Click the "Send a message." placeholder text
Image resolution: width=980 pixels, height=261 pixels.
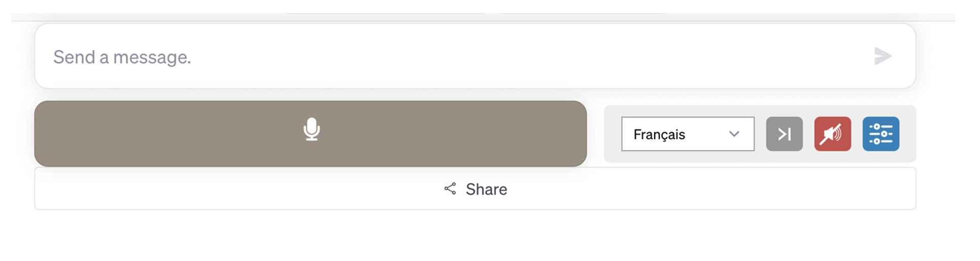tap(122, 57)
